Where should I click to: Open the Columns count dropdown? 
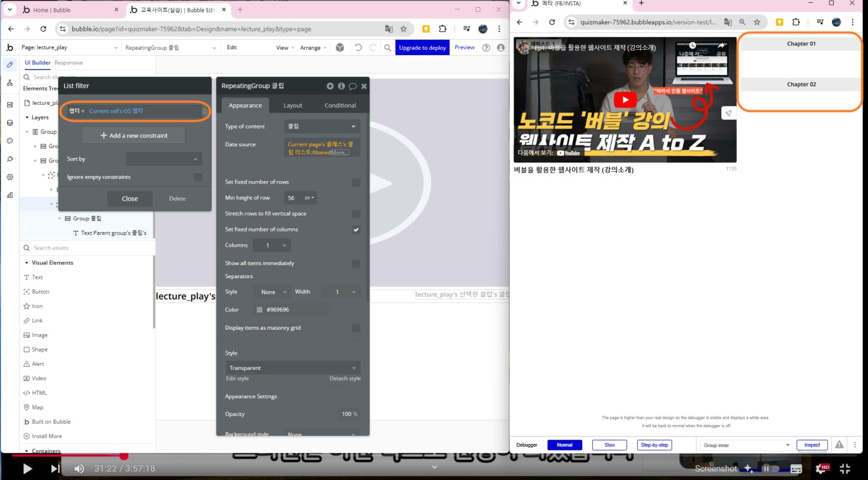[272, 245]
